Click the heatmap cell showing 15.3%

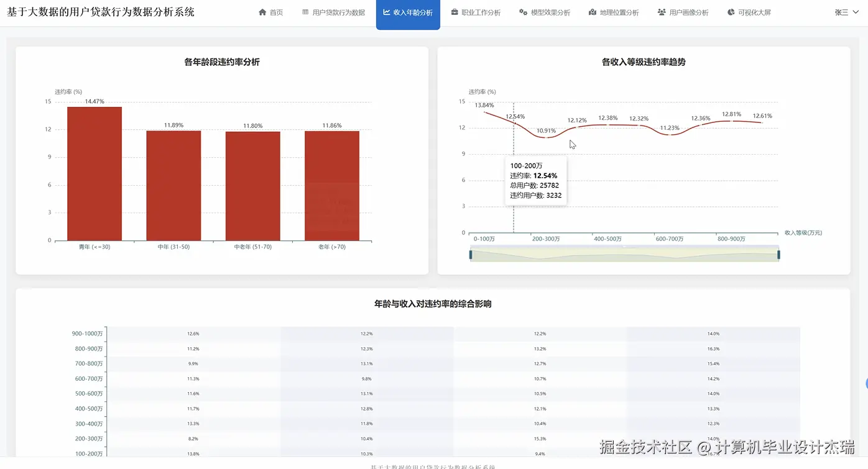540,439
